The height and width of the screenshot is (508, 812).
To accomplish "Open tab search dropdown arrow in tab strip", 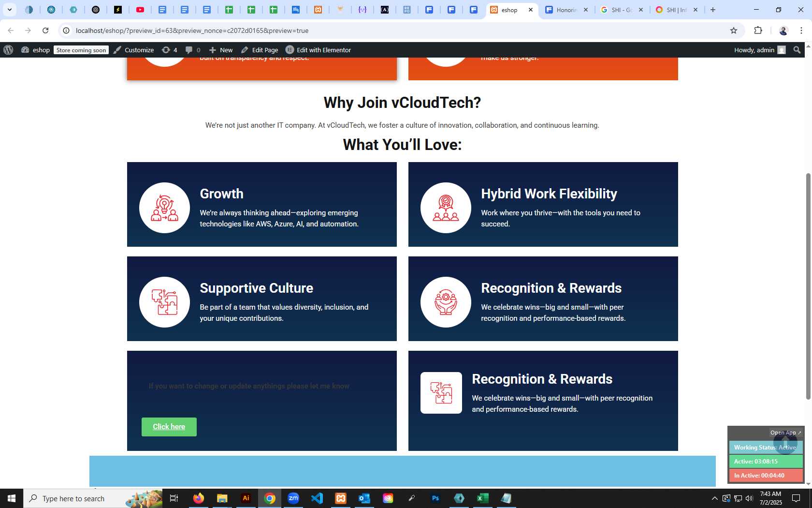I will [x=9, y=10].
